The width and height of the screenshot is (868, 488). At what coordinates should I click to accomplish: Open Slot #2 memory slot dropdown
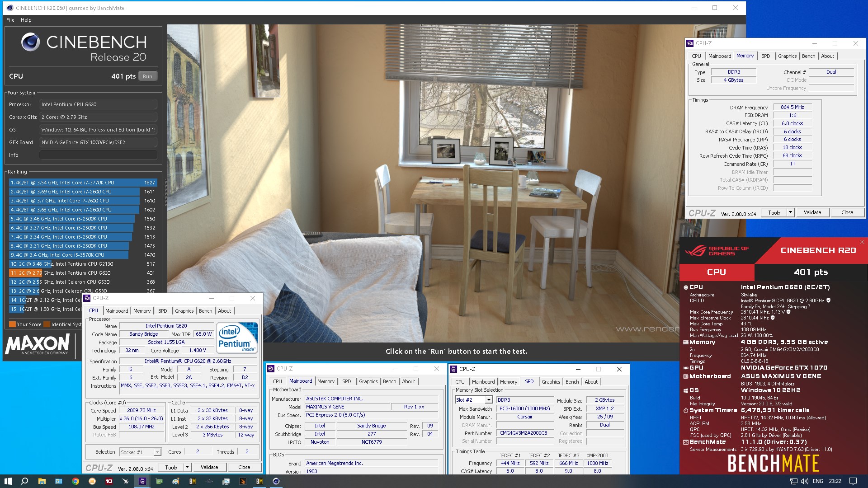pyautogui.click(x=489, y=400)
